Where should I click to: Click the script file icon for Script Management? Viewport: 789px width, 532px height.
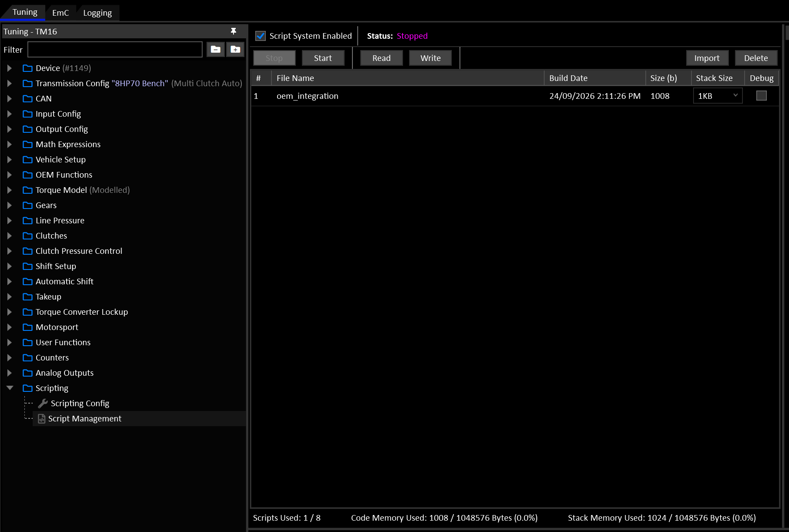(41, 418)
